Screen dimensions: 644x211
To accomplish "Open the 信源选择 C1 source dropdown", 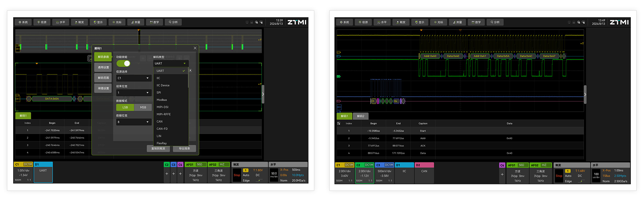I will 134,78.
